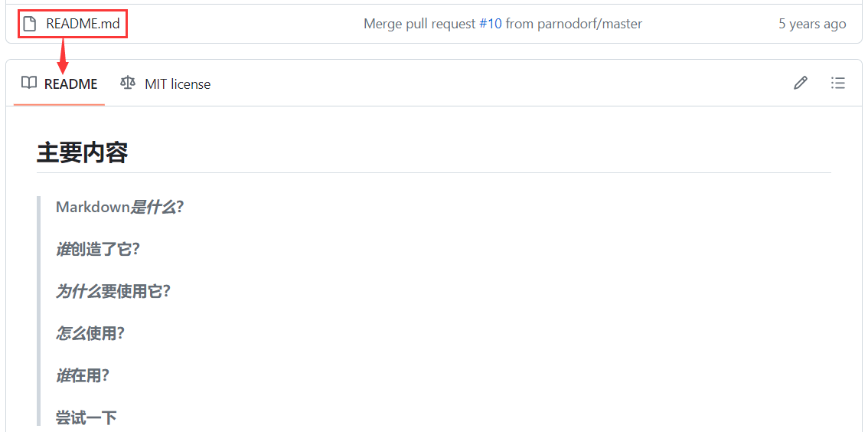The height and width of the screenshot is (432, 868).
Task: Click the "尝试一下" link
Action: pyautogui.click(x=86, y=417)
